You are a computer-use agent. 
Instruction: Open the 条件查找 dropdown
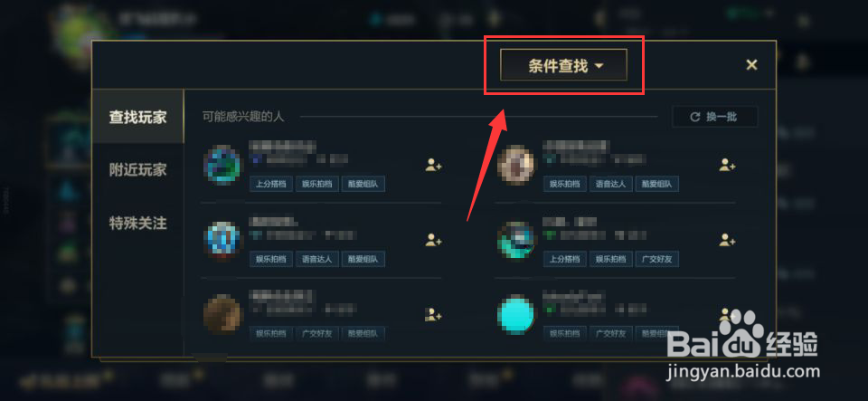(x=563, y=65)
